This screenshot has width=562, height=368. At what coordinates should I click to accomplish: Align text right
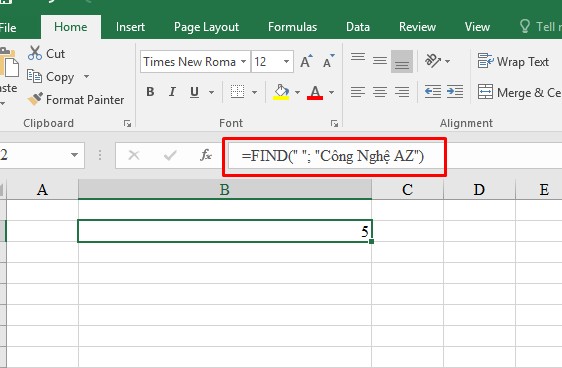pos(402,92)
